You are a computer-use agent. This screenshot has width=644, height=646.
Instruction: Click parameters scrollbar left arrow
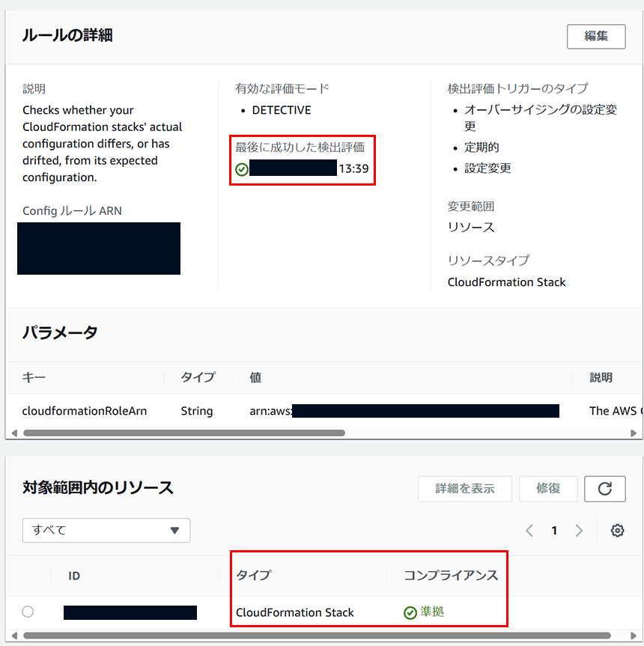tap(14, 433)
